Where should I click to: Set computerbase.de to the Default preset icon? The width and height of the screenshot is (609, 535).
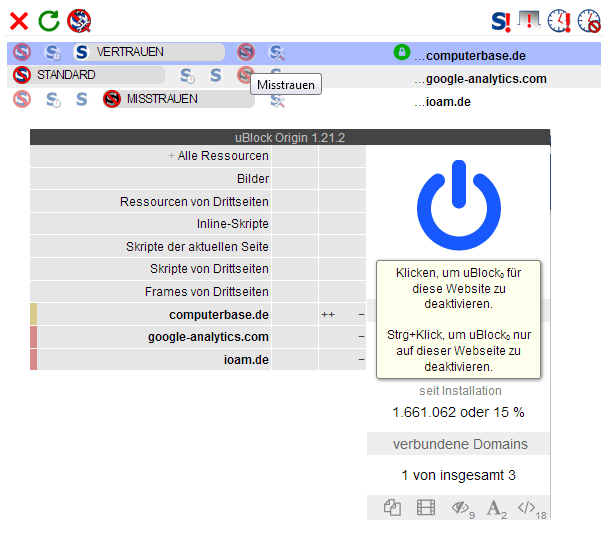pyautogui.click(x=22, y=52)
